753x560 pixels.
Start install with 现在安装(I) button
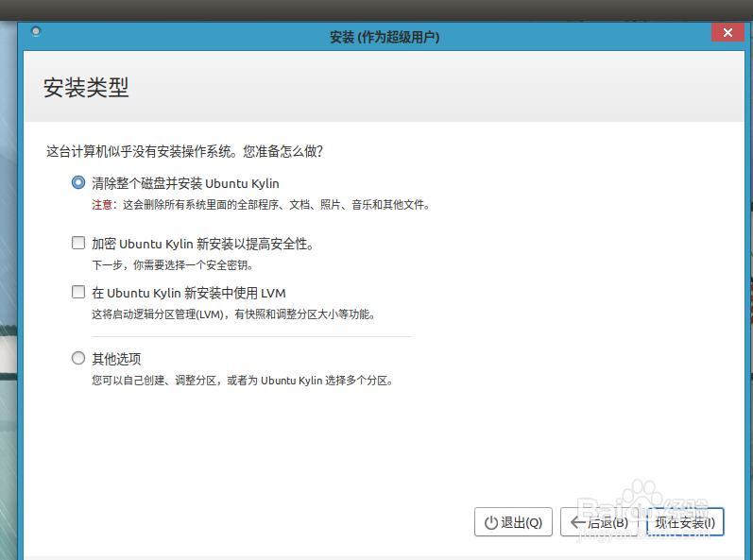pyautogui.click(x=685, y=522)
